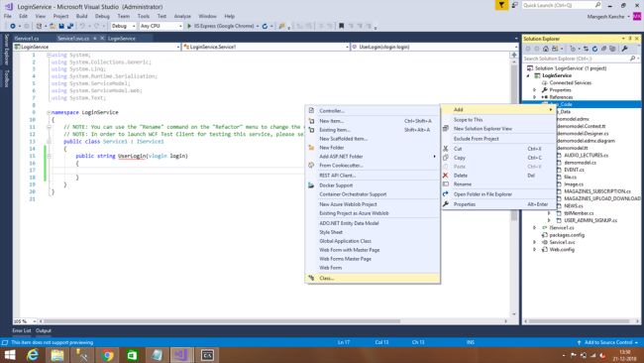This screenshot has height=363, width=644.
Task: Expand the Properties node in Solution Explorer
Action: click(x=535, y=90)
